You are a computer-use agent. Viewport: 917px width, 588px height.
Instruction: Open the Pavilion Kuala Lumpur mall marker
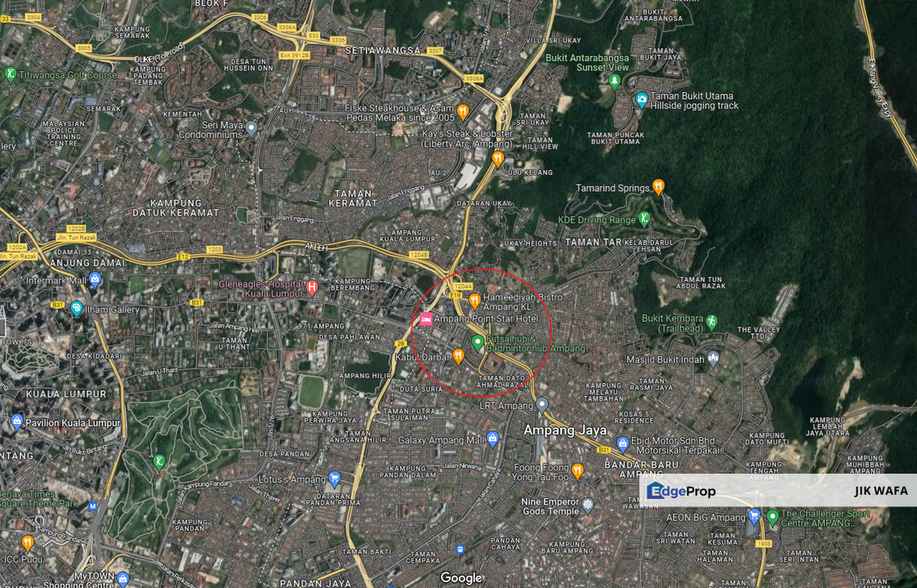tap(17, 422)
